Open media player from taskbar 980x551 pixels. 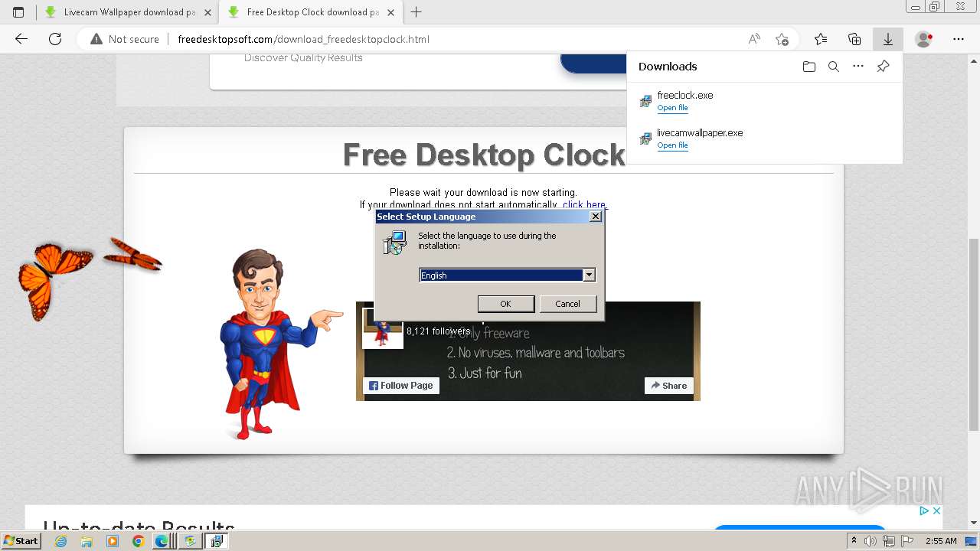tap(113, 541)
